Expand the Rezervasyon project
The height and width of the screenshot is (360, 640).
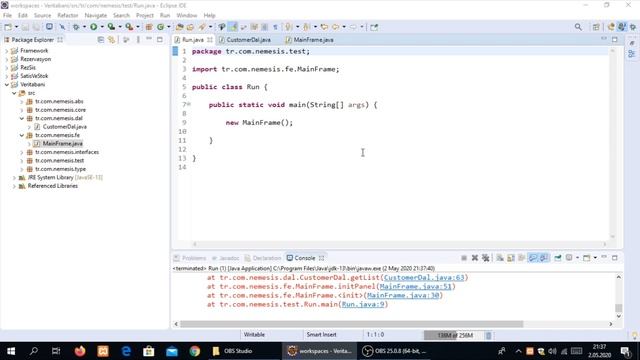(x=7, y=59)
